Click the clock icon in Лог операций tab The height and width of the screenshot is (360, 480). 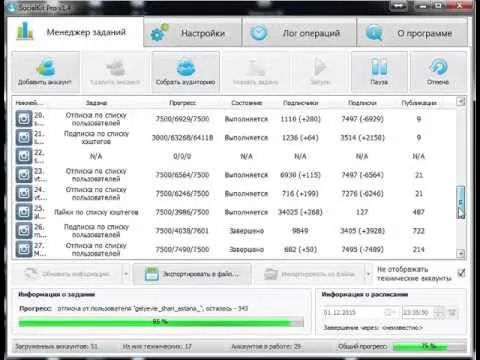click(x=259, y=33)
